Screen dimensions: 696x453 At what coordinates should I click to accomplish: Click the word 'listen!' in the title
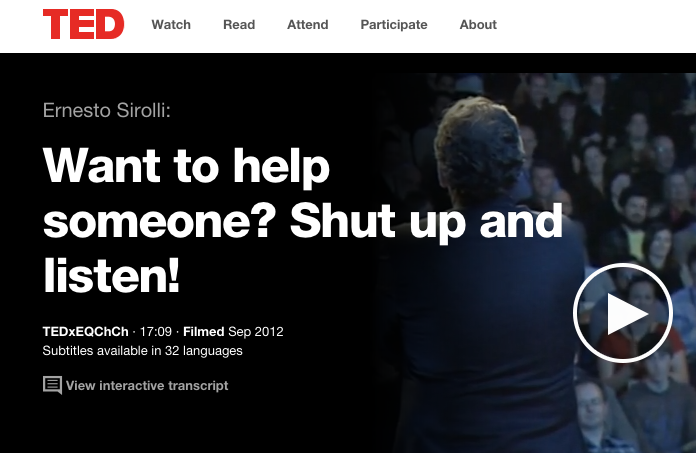tap(111, 275)
